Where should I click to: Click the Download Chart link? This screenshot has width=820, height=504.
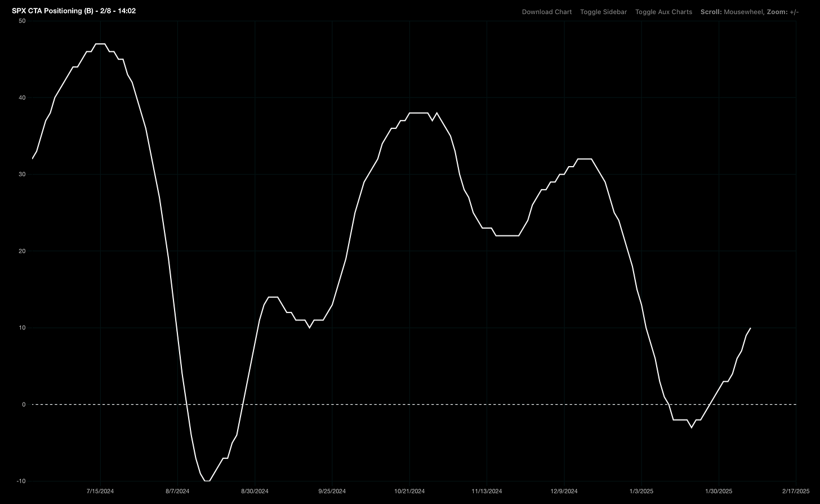547,12
